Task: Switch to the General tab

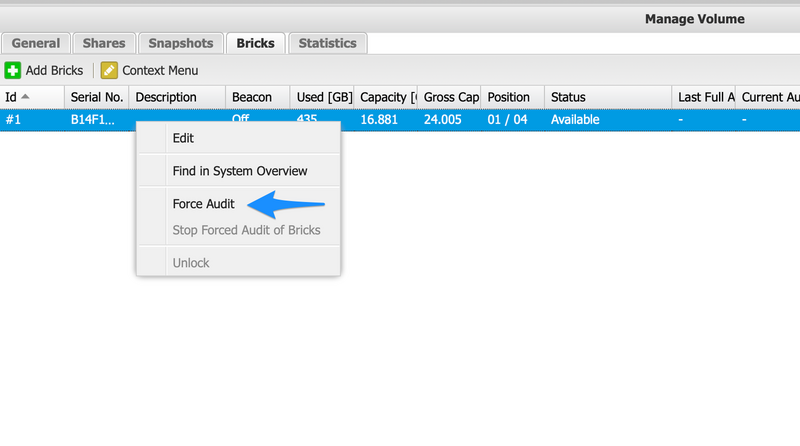Action: pyautogui.click(x=36, y=43)
